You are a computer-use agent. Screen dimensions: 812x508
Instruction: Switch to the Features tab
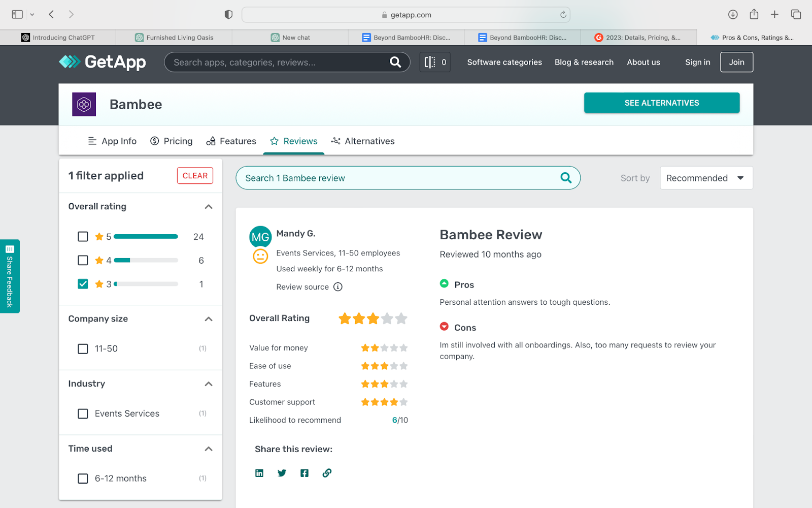(x=231, y=141)
